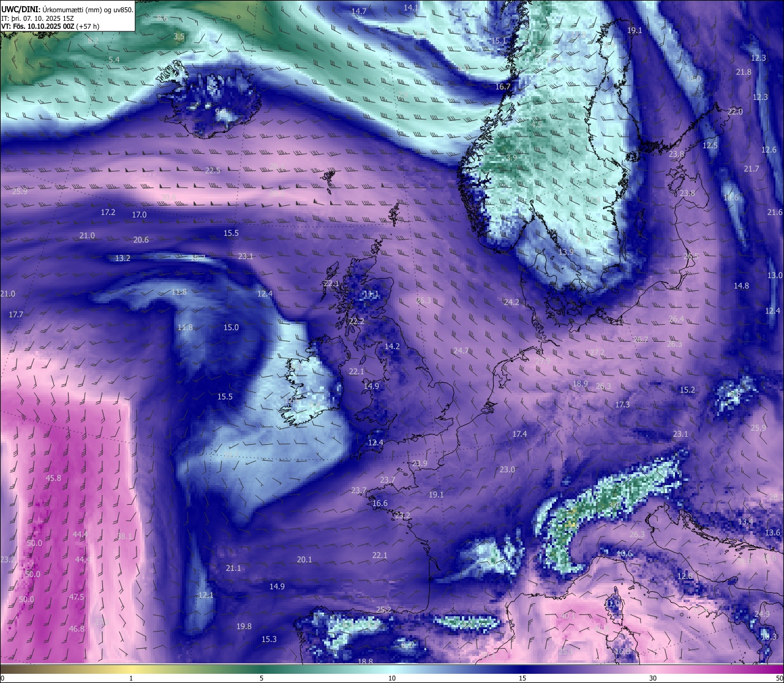Screen dimensions: 784x683
Task: Select the 17.0 value label
Action: 140,214
